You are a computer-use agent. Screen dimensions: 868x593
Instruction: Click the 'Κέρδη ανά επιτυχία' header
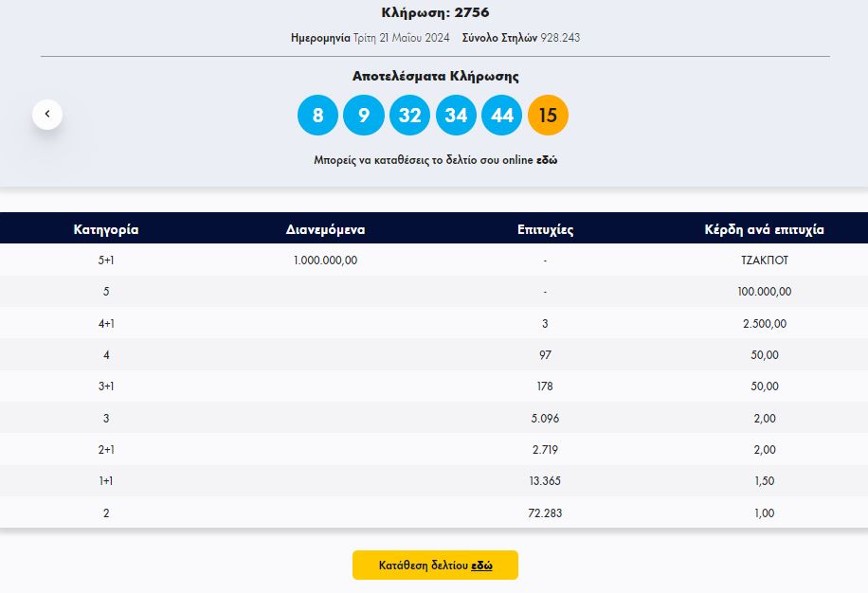click(x=764, y=229)
